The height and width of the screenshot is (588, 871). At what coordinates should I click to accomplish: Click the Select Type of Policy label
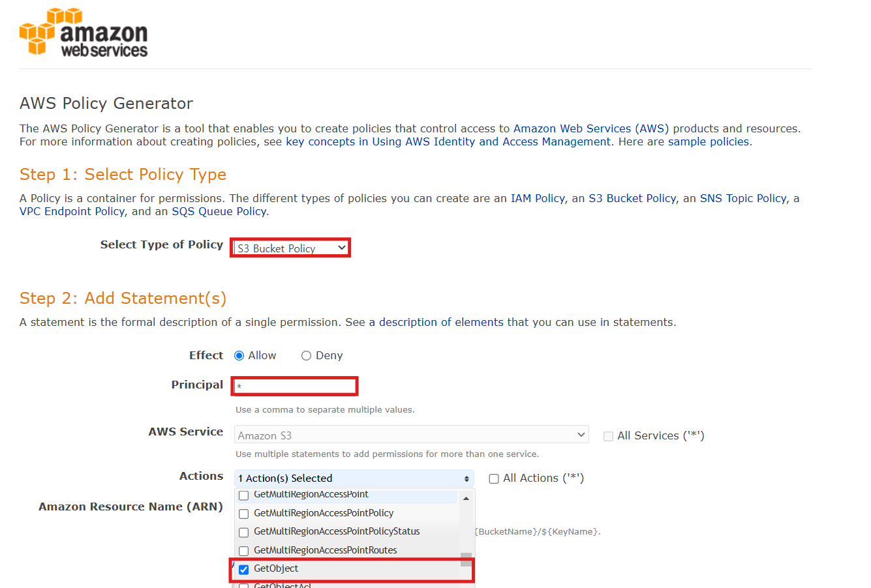(162, 244)
